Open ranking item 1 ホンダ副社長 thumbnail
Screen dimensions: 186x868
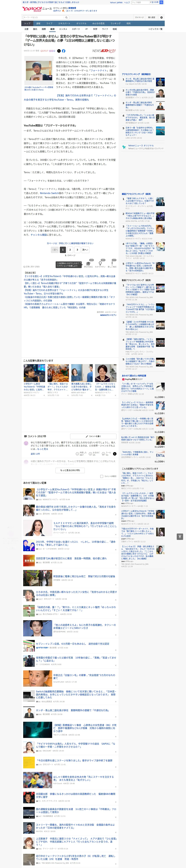click(x=160, y=82)
